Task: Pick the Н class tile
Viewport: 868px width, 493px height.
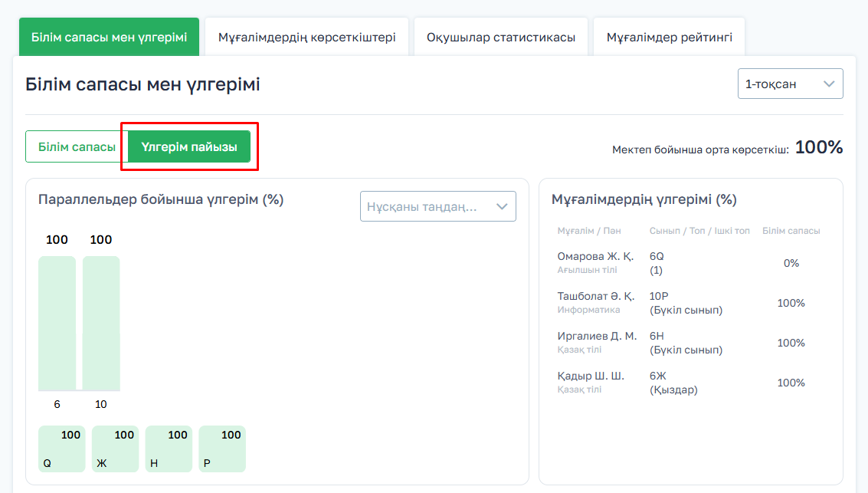Action: [169, 449]
